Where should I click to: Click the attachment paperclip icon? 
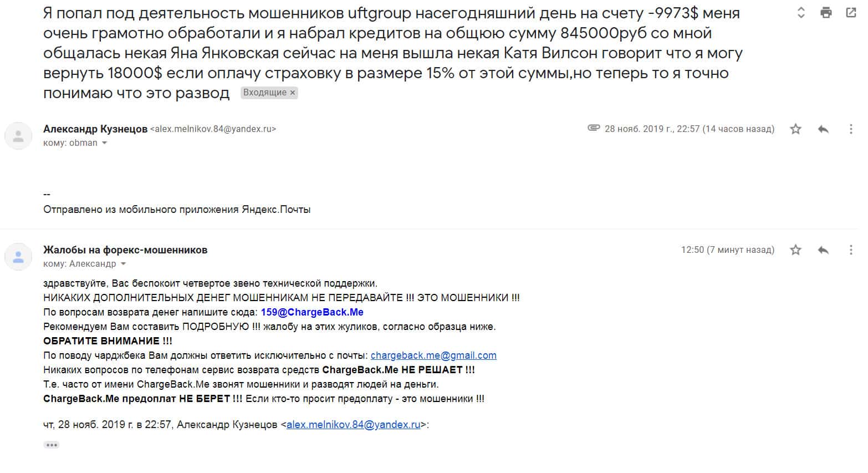pyautogui.click(x=593, y=128)
